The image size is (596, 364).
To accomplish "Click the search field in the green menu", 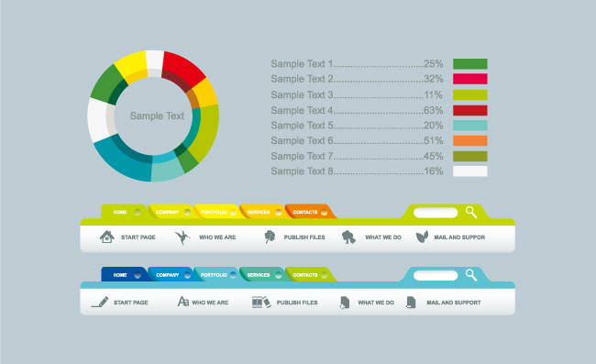I will (436, 213).
